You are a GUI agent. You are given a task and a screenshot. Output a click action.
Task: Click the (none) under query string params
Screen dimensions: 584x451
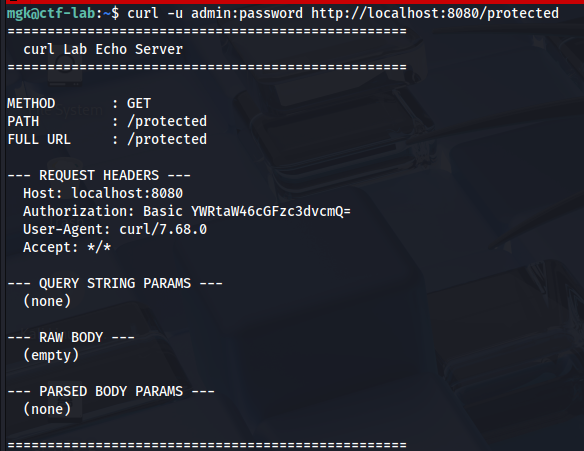tap(47, 301)
